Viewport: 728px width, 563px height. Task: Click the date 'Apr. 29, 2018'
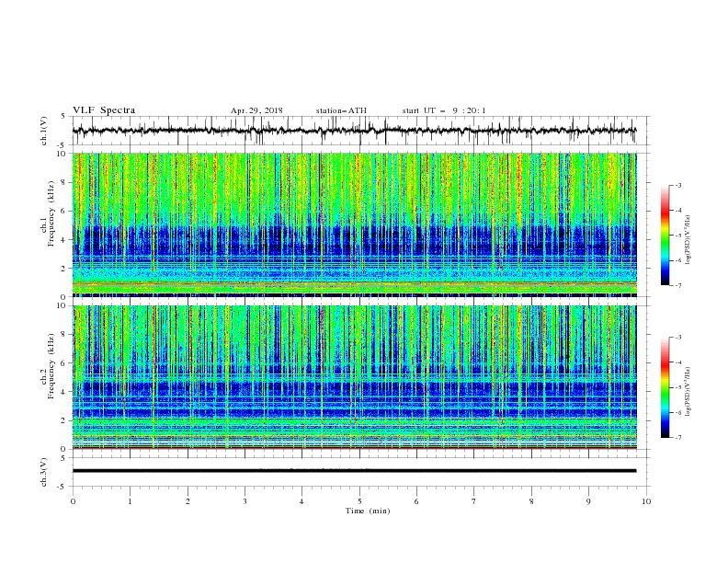pos(256,110)
